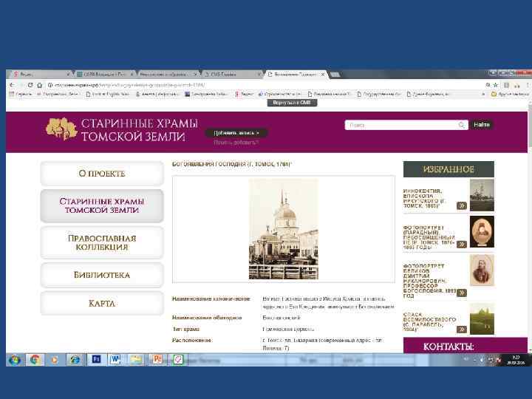Image resolution: width=532 pixels, height=399 pixels.
Task: Click the Добавить запись button
Action: pyautogui.click(x=236, y=133)
